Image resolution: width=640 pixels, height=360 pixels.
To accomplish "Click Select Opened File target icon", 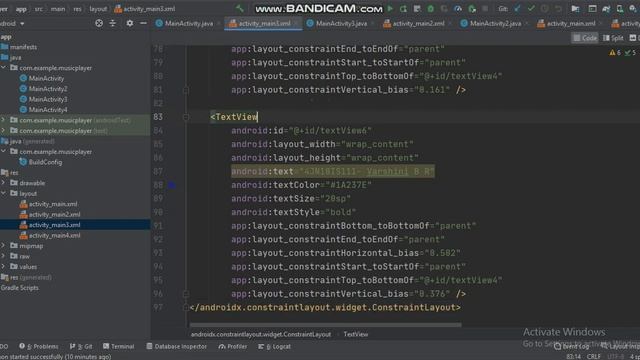I will (99, 24).
